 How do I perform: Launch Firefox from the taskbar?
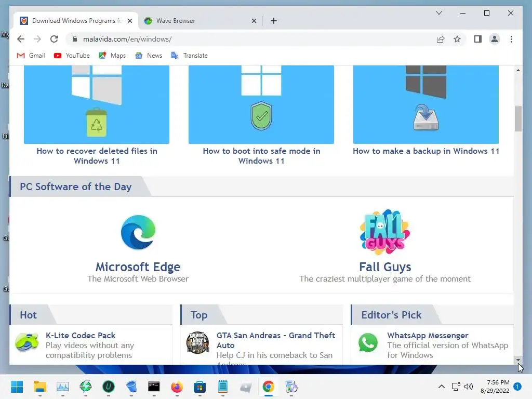coord(177,387)
